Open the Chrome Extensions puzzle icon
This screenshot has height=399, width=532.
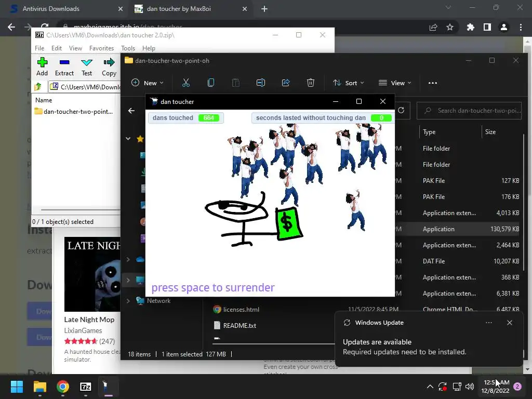(x=470, y=27)
